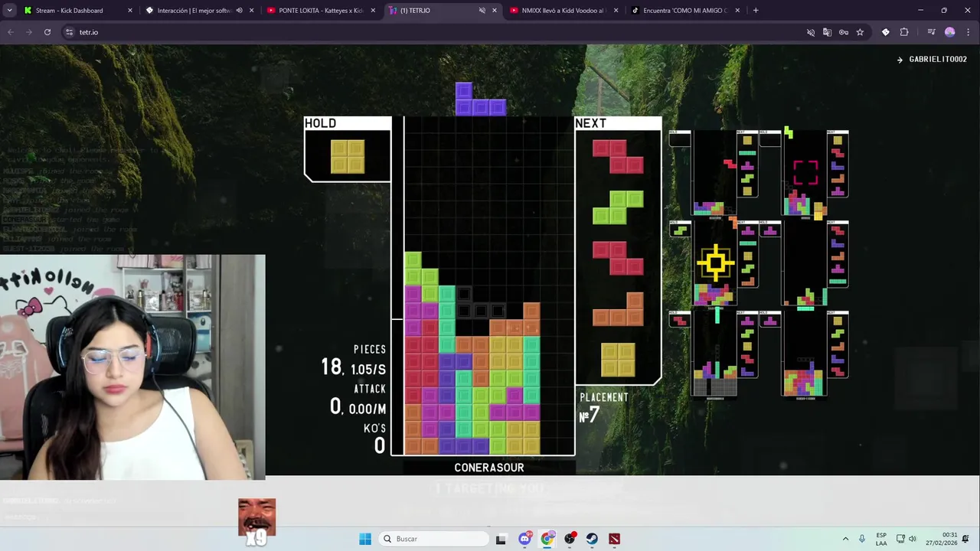
Task: Open Chrome from the taskbar
Action: (x=547, y=539)
